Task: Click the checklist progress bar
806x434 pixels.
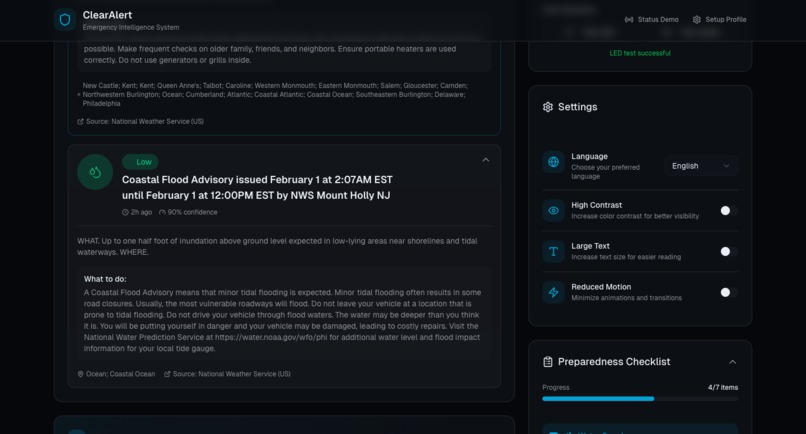Action: pyautogui.click(x=640, y=399)
